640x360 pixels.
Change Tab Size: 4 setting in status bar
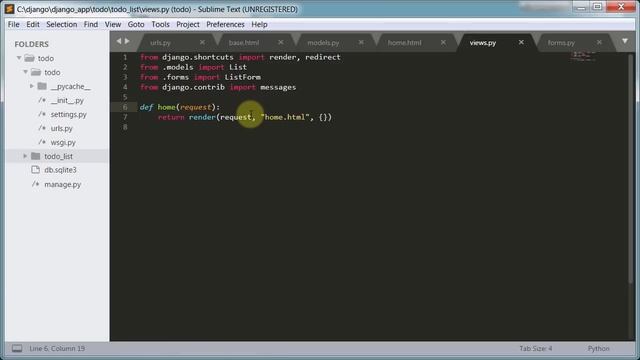536,349
